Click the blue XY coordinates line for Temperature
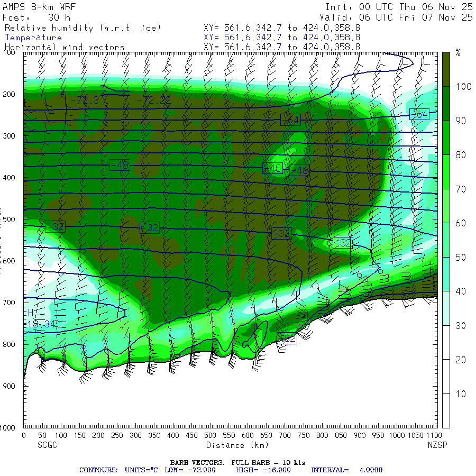Image resolution: width=476 pixels, height=476 pixels. [x=282, y=38]
